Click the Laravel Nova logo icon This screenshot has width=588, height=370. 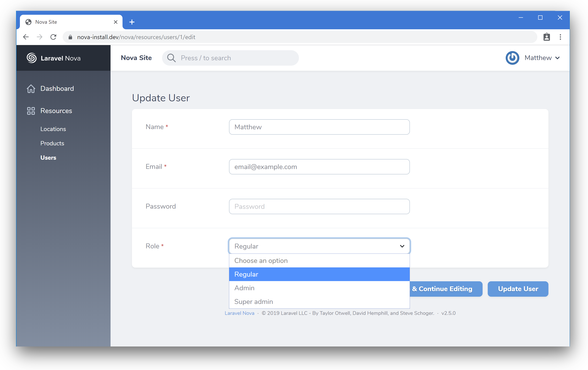[x=31, y=58]
